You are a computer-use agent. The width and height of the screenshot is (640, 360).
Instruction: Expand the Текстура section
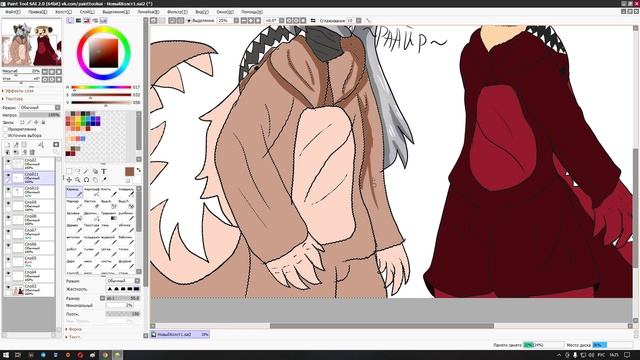13,99
